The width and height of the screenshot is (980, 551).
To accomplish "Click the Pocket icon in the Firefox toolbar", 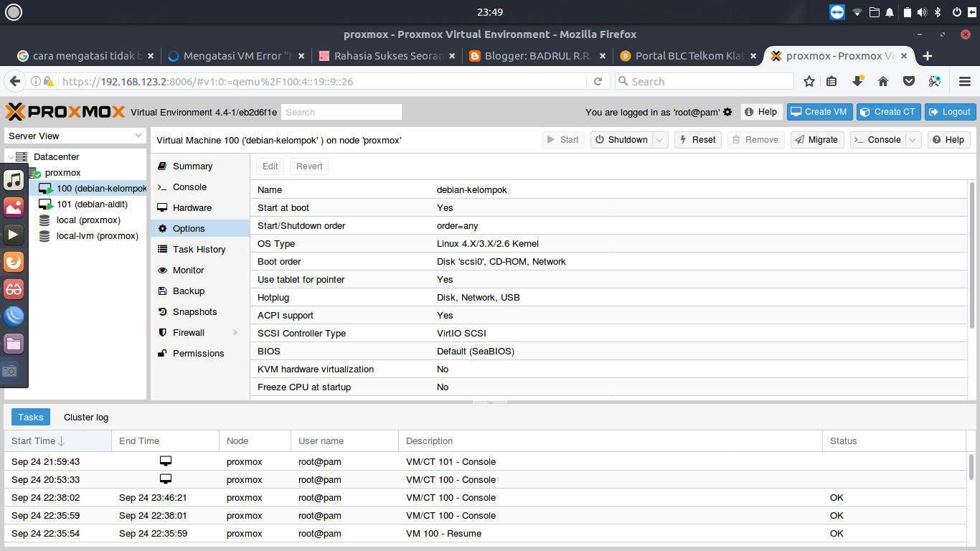I will (909, 81).
